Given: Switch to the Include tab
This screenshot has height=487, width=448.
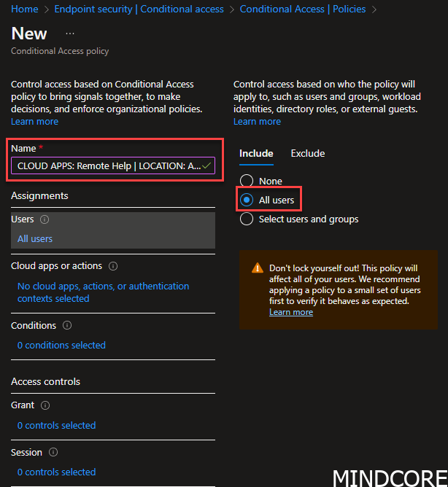Looking at the screenshot, I should 256,153.
